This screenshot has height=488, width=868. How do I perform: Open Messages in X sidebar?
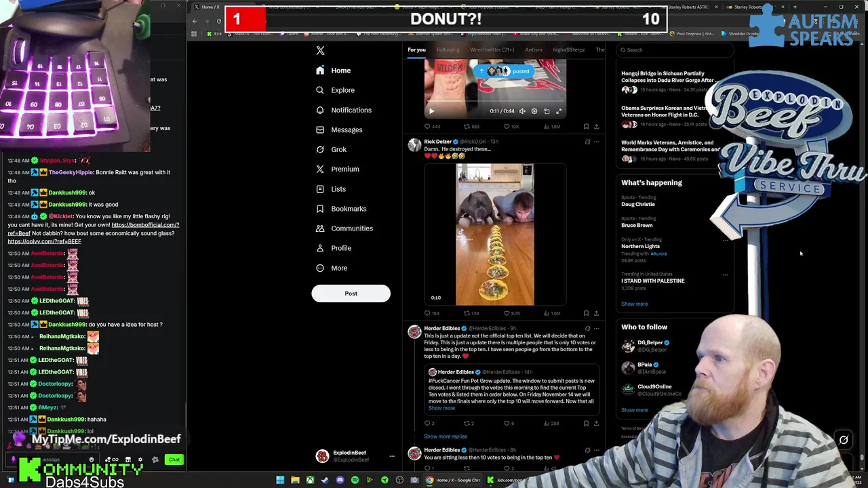(x=339, y=129)
